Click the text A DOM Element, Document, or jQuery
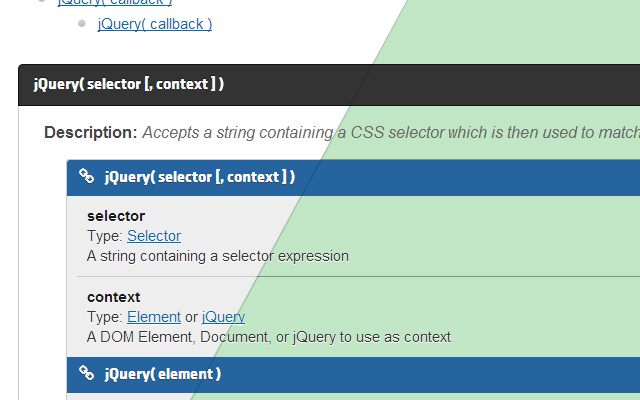Viewport: 640px width, 400px height. pos(268,337)
